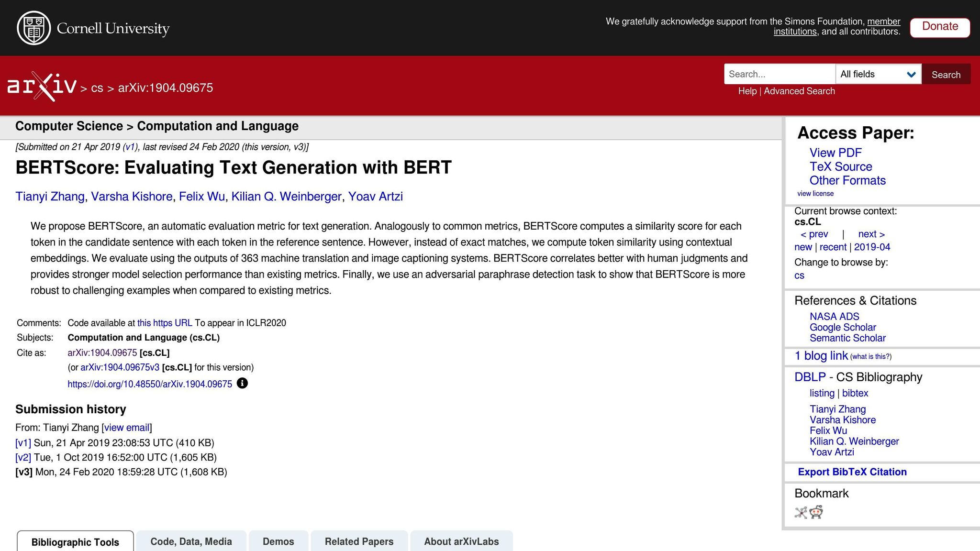Click the Cornell University logo
Screen dimensions: 980x551
[94, 28]
